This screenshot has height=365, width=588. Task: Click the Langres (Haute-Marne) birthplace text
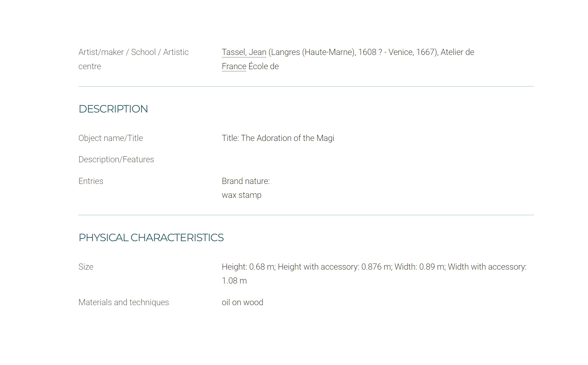tap(313, 52)
